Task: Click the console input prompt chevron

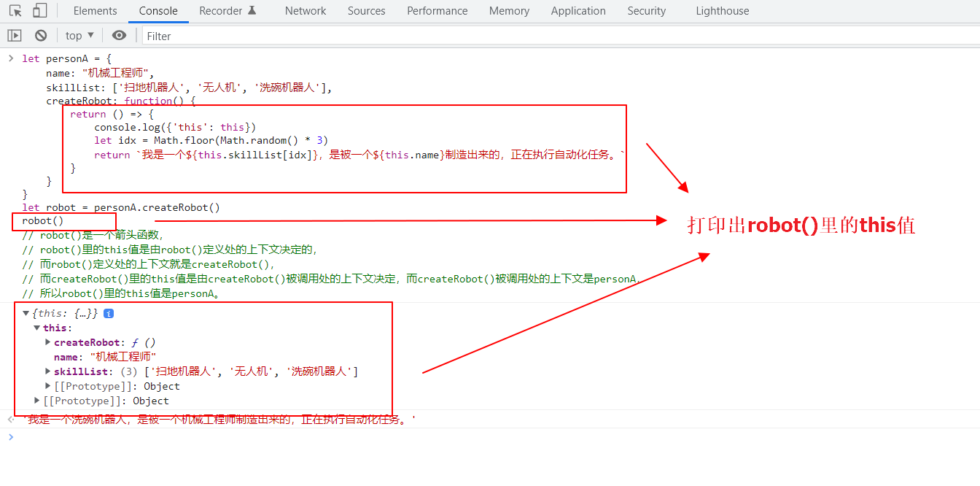Action: pyautogui.click(x=11, y=436)
